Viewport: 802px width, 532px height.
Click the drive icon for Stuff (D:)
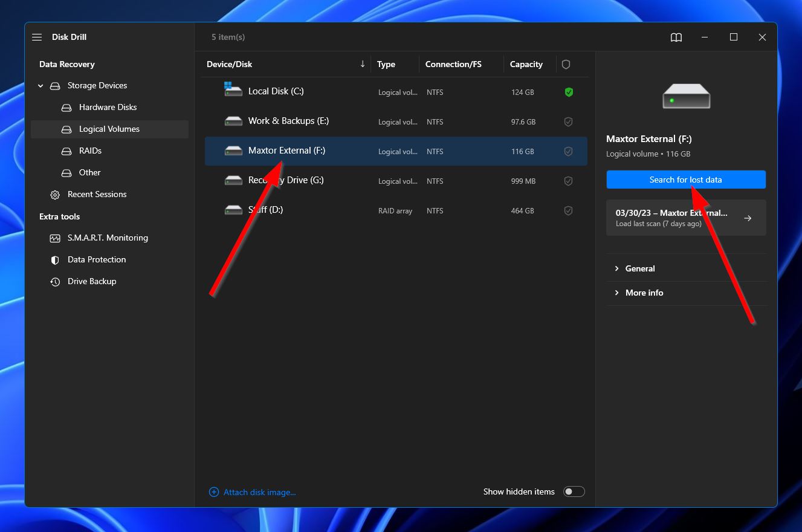pyautogui.click(x=233, y=210)
